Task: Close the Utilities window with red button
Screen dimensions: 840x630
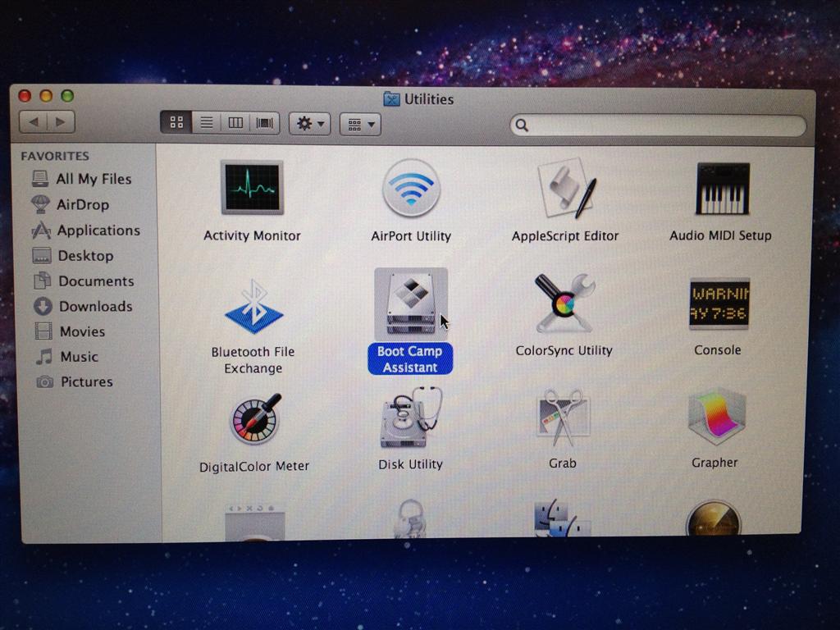Action: coord(25,96)
